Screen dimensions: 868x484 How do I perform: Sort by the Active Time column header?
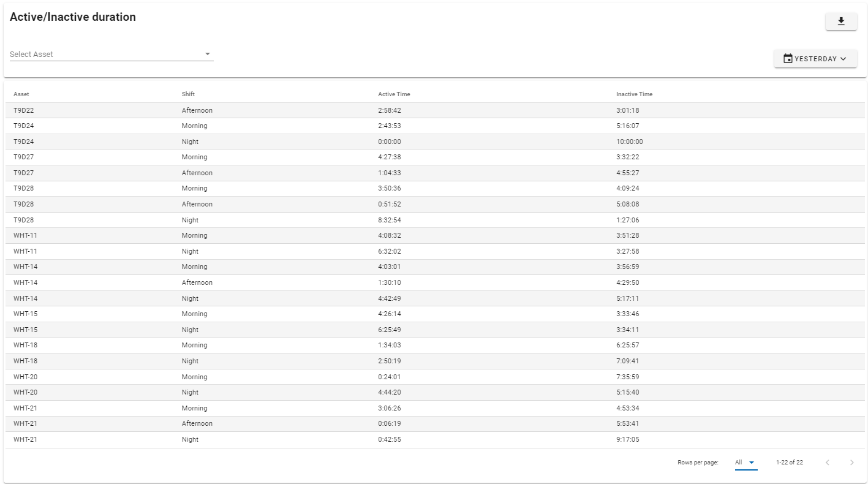click(x=394, y=94)
